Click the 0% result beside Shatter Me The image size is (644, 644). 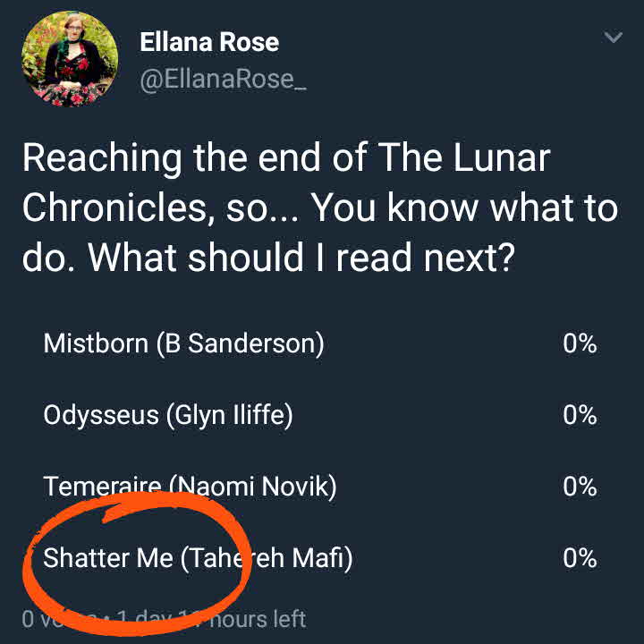click(580, 558)
